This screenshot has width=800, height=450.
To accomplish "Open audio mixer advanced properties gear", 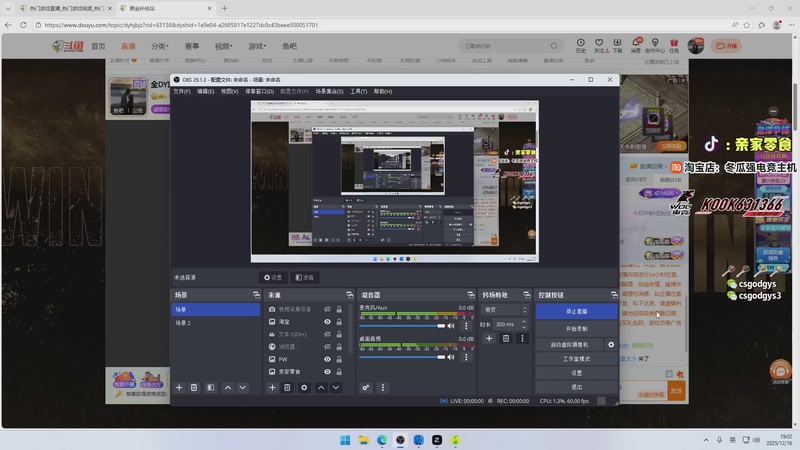I will tap(366, 387).
